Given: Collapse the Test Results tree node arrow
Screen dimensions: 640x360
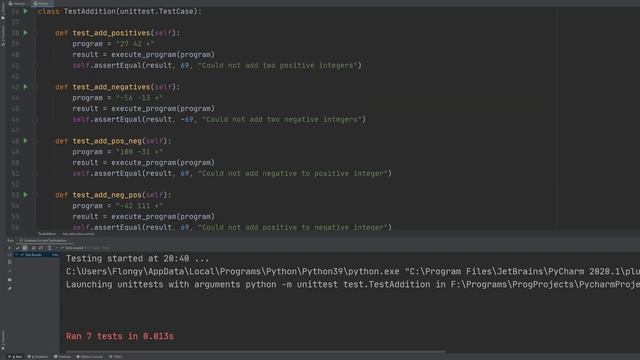Looking at the screenshot, I should pos(17,255).
